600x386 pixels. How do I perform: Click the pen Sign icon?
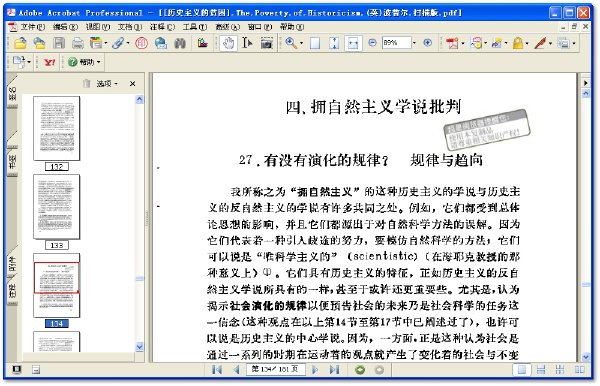[540, 43]
